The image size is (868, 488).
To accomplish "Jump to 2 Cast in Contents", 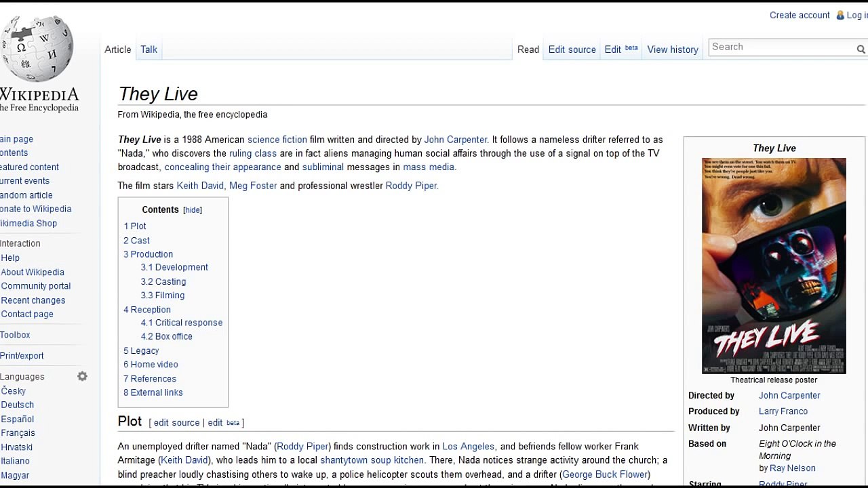I will [136, 241].
